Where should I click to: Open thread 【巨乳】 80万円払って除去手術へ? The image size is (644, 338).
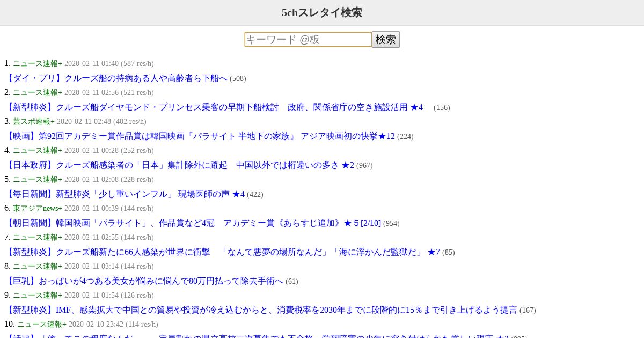144,281
